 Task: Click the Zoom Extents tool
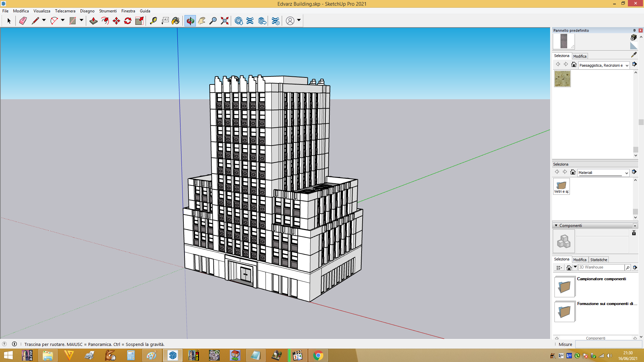225,21
